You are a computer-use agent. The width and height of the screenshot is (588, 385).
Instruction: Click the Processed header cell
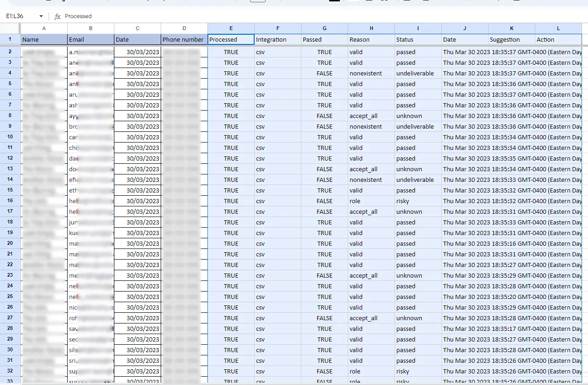231,39
